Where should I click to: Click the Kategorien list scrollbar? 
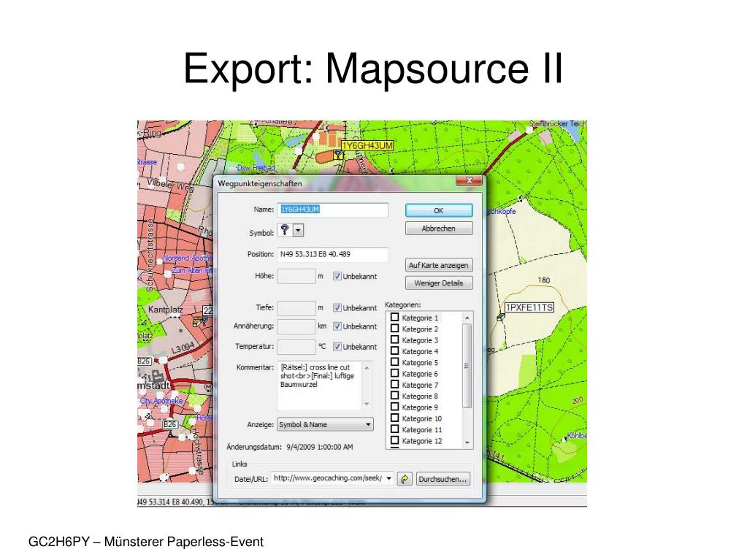[467, 365]
